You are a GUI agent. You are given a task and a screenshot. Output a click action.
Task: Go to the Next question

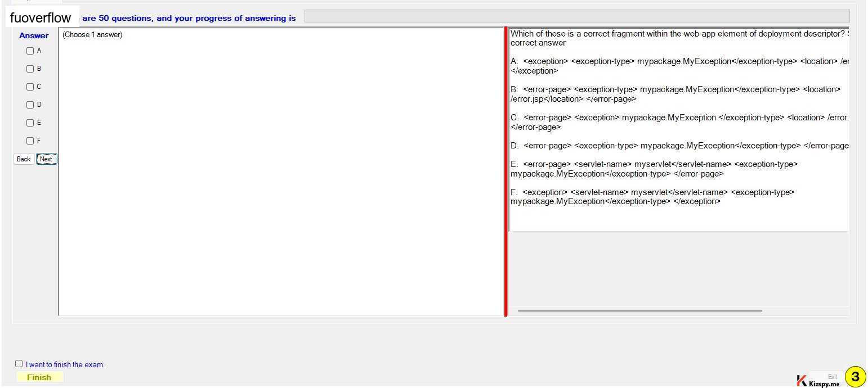[46, 159]
